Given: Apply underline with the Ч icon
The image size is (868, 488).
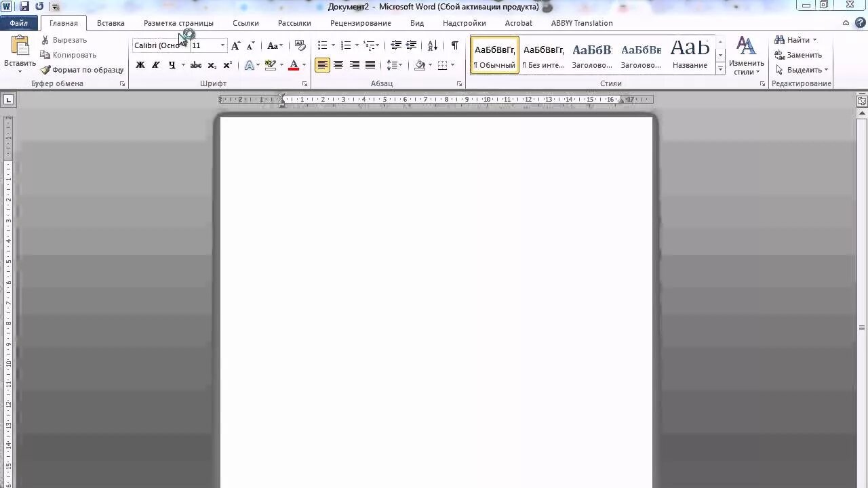Looking at the screenshot, I should point(172,65).
